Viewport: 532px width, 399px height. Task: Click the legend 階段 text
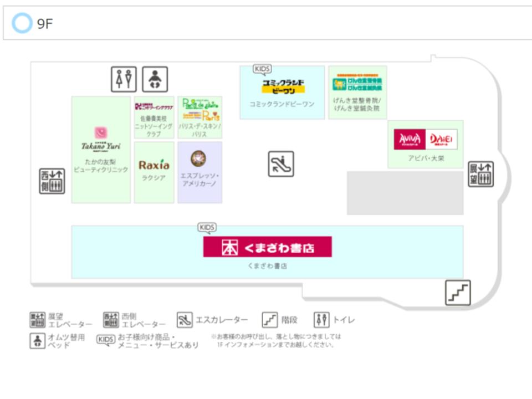click(x=289, y=320)
